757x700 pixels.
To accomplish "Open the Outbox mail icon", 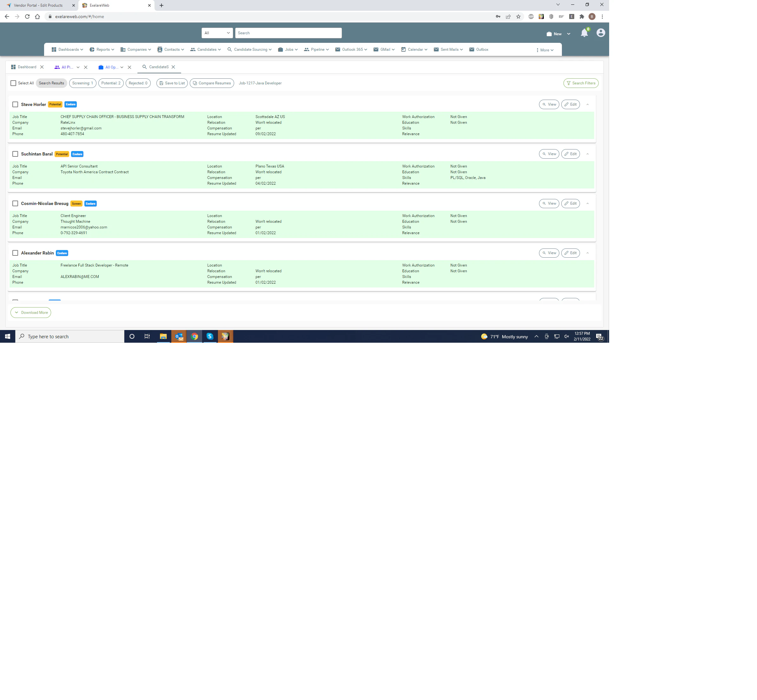I will (x=472, y=49).
